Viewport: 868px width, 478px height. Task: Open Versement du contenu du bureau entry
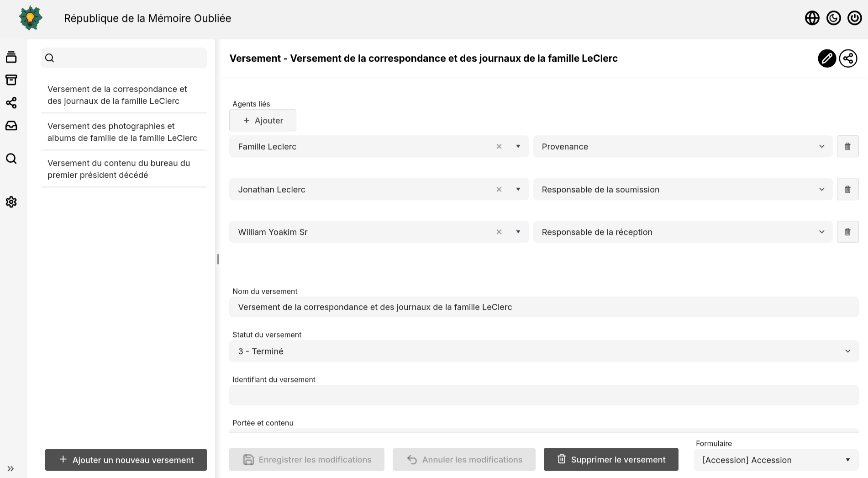[119, 169]
